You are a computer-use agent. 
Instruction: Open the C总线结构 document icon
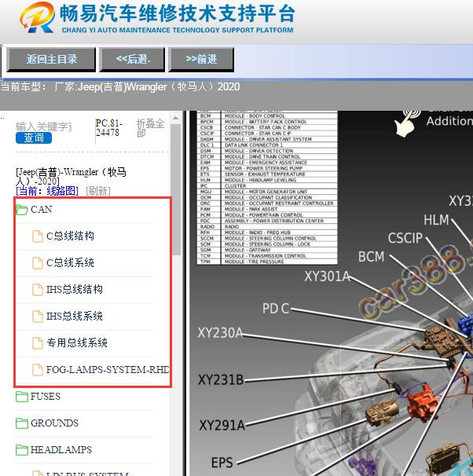[38, 236]
